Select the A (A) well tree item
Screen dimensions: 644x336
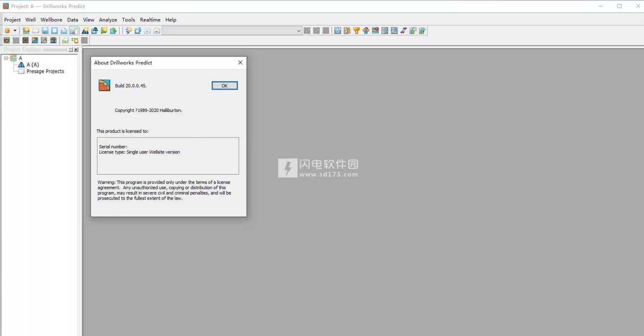(33, 65)
